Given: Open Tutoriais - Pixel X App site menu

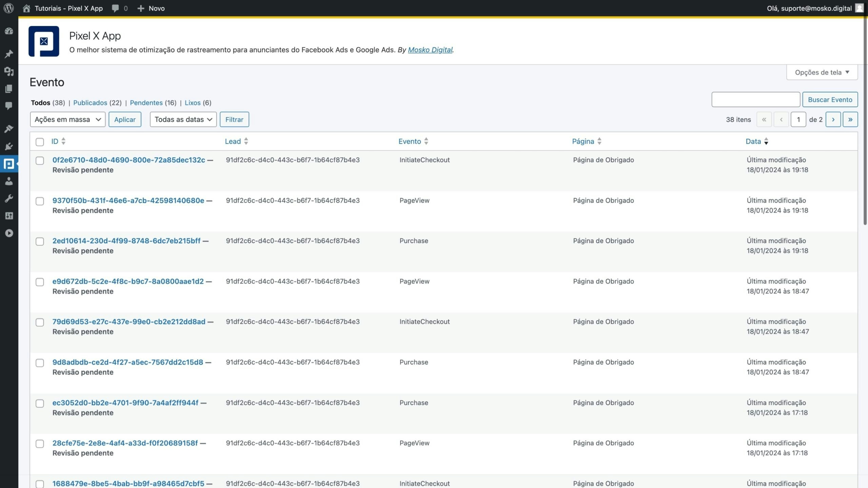Looking at the screenshot, I should (x=63, y=8).
